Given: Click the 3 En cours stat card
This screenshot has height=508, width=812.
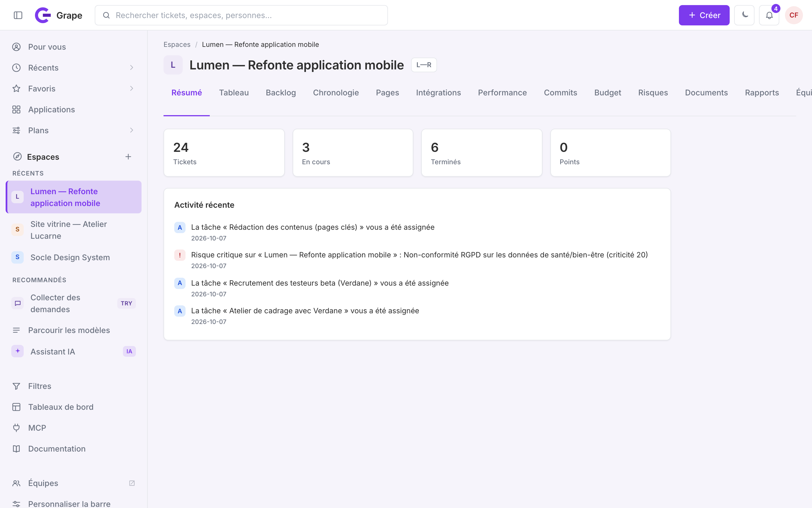Looking at the screenshot, I should (x=353, y=153).
